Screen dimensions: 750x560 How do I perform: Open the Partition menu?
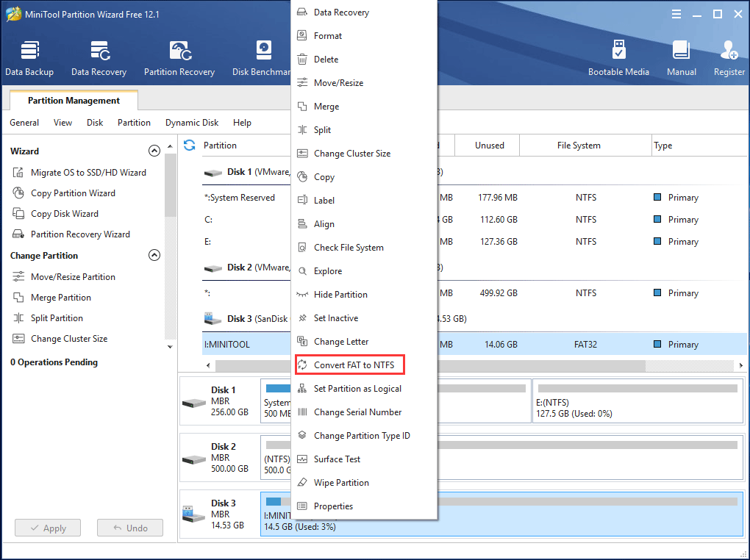click(x=134, y=123)
